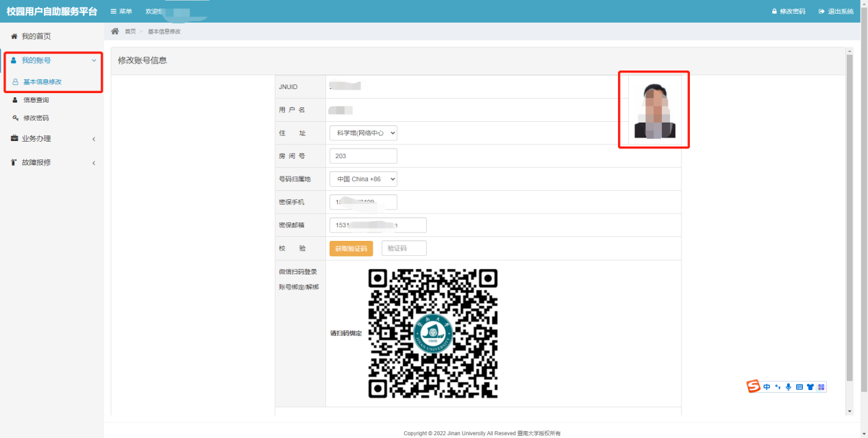The image size is (868, 438).
Task: Click the breadcrumb home icon
Action: click(x=115, y=31)
